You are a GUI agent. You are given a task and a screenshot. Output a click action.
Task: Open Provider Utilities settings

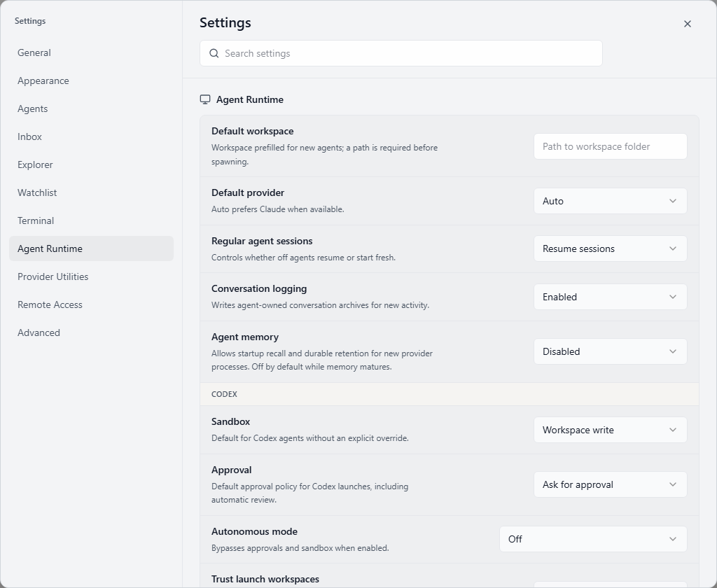(x=92, y=276)
